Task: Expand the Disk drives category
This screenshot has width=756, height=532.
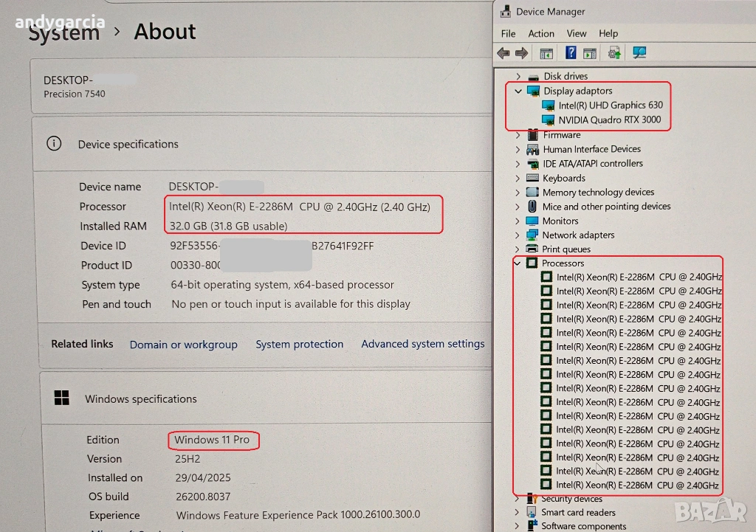Action: pos(518,77)
